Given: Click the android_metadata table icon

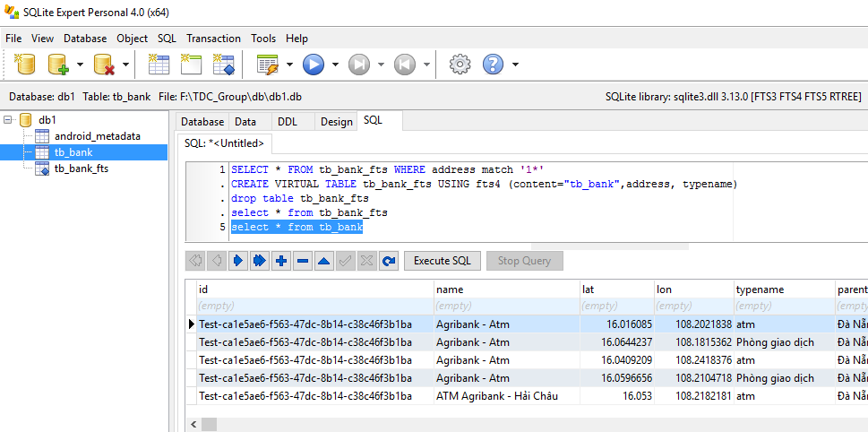Looking at the screenshot, I should click(x=42, y=136).
